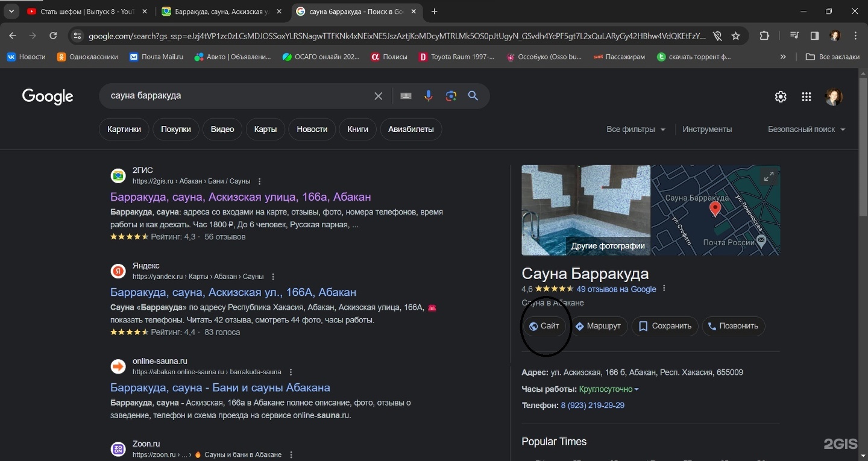Bookmark this page with the star icon

click(x=735, y=36)
